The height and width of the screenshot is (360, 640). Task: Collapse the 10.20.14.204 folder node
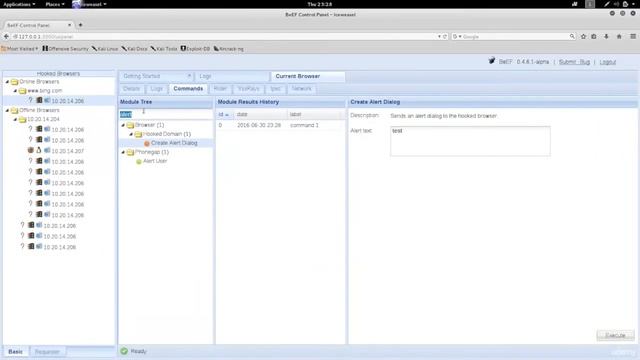tap(15, 119)
